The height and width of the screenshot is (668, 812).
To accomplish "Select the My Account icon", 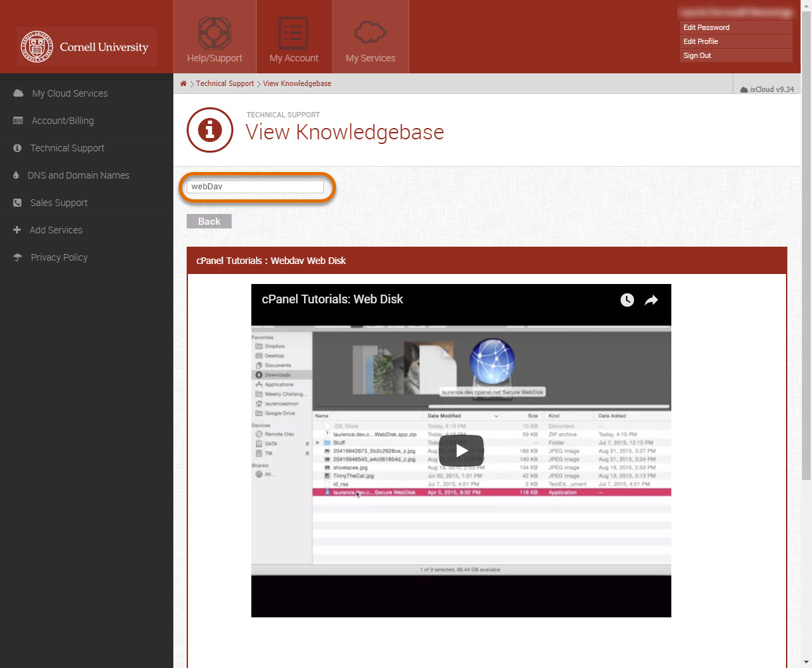I will click(293, 32).
